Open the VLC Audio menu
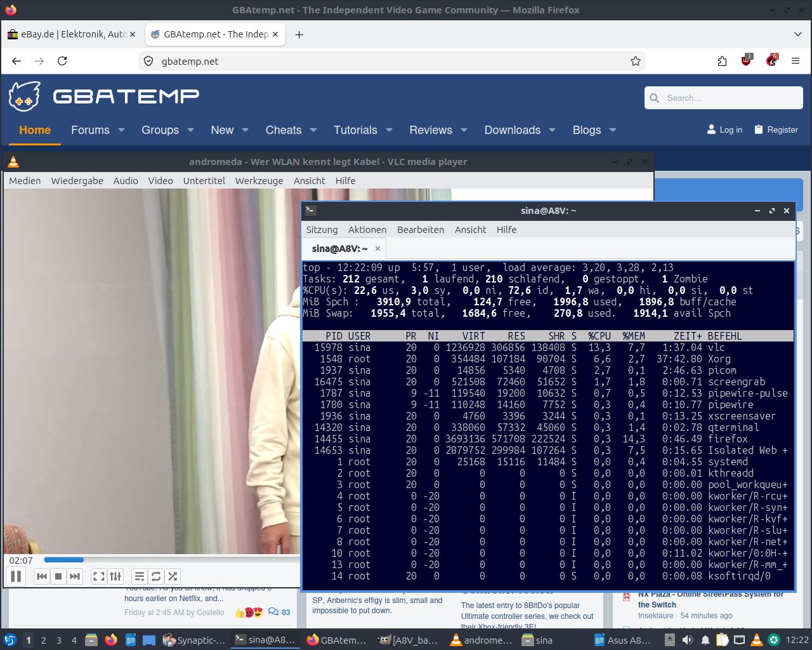Screen dimensions: 812x650 [x=126, y=181]
